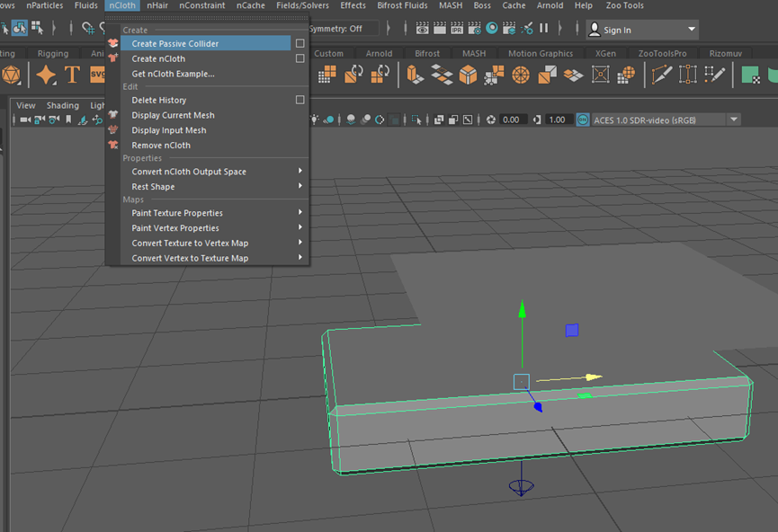
Task: Click the Bevel cube shelf icon
Action: point(468,75)
